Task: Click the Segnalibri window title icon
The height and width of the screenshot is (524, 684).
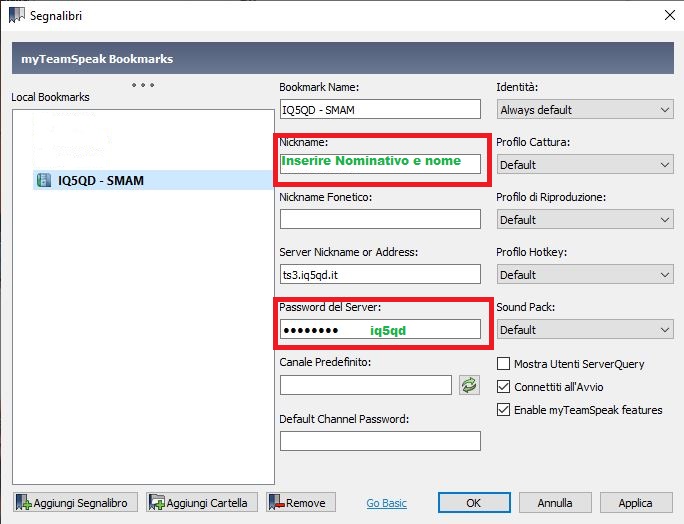Action: [17, 14]
